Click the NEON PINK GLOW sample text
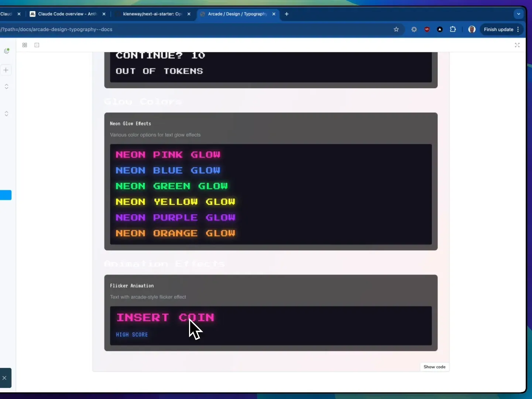Viewport: 532px width, 399px height. (x=168, y=155)
